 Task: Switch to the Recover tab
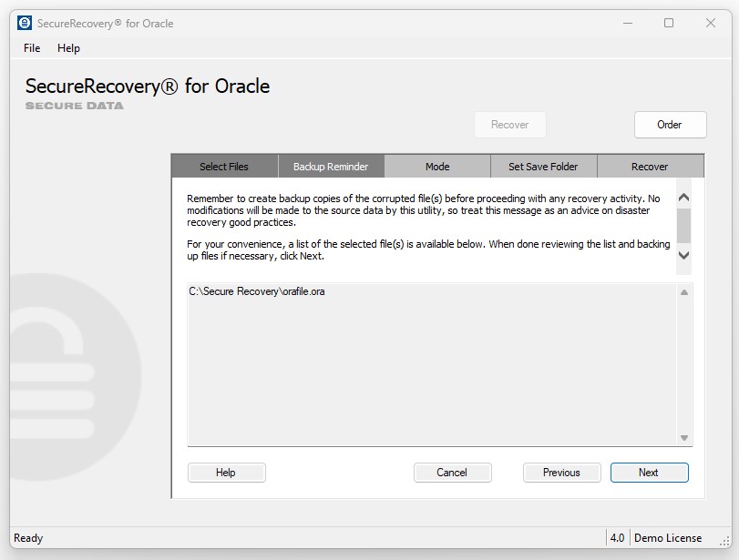pos(650,167)
